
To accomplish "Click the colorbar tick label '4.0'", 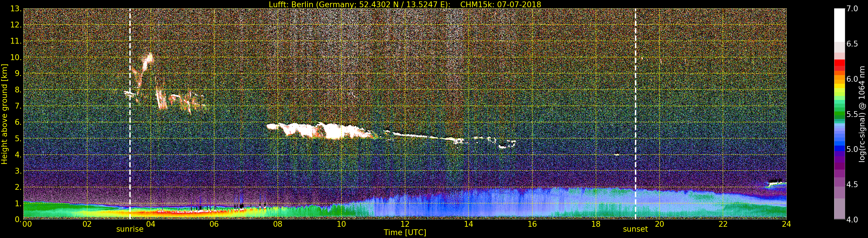I will [852, 220].
